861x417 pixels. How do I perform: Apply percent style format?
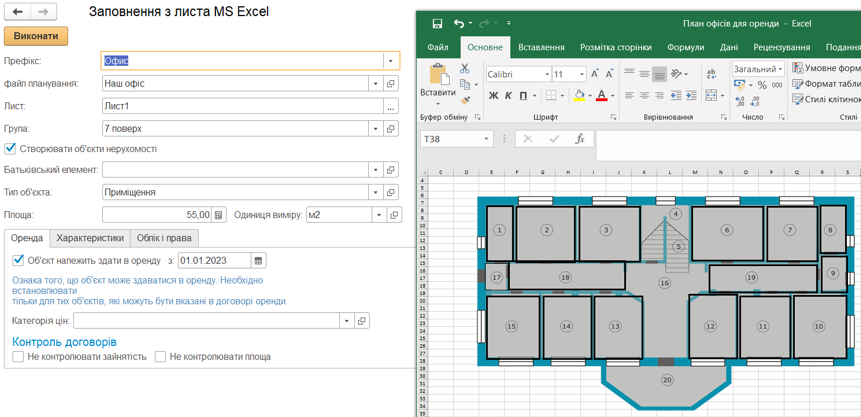[762, 85]
